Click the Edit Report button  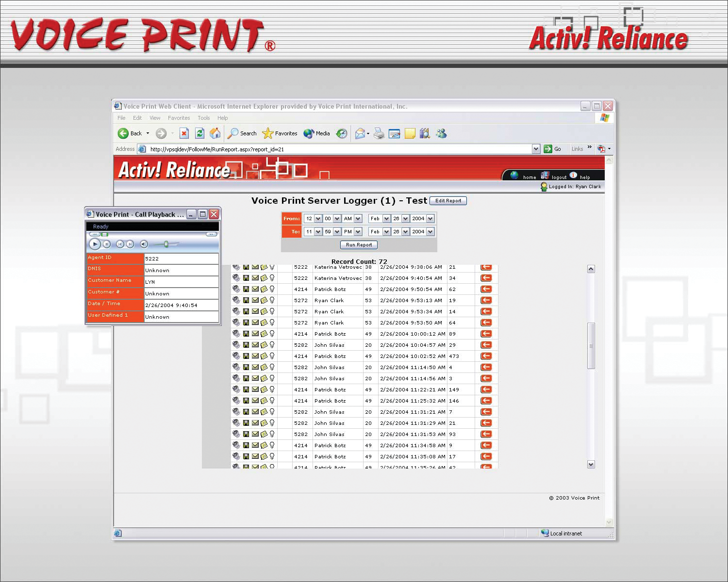pos(447,201)
